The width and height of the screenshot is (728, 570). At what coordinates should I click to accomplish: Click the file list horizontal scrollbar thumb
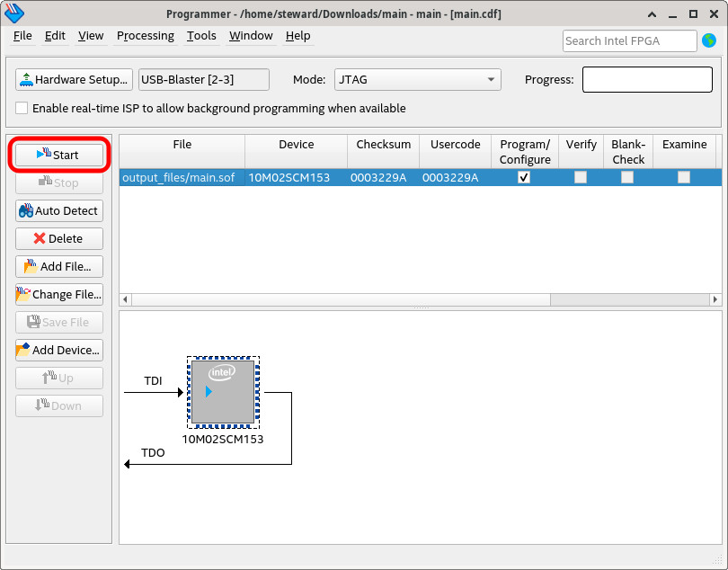point(341,299)
